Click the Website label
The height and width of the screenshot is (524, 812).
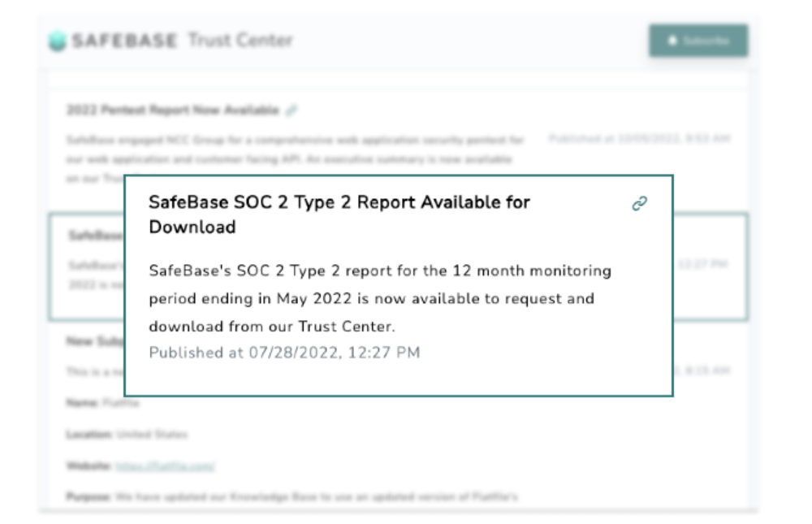coord(89,466)
